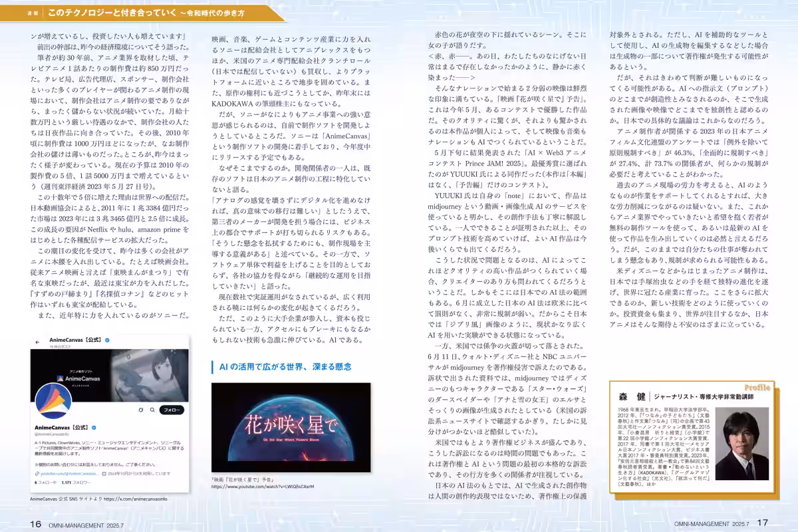Click the gold 'Profile' label
798x532 pixels.
coord(757,387)
